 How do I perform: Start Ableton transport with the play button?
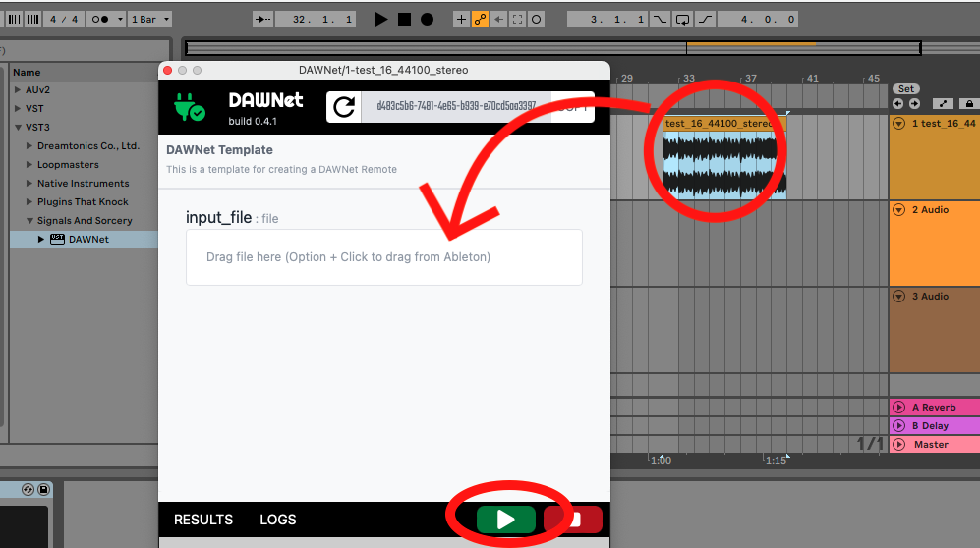(x=380, y=20)
